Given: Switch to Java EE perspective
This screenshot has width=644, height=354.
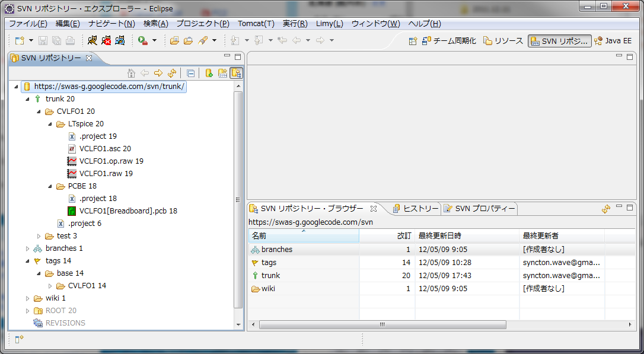Looking at the screenshot, I should 613,41.
